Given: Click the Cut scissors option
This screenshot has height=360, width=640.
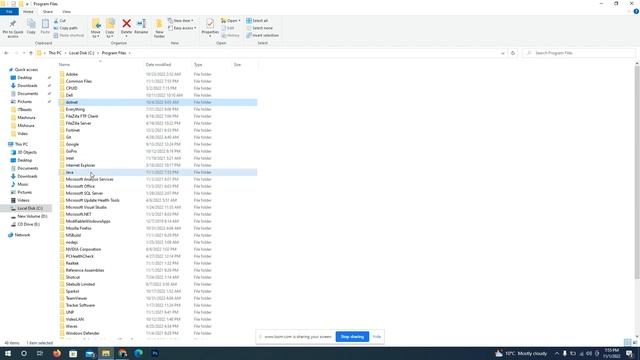Looking at the screenshot, I should point(60,21).
